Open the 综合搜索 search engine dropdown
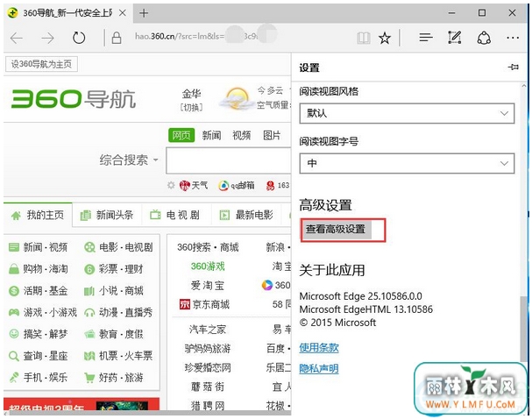The image size is (532, 419). pyautogui.click(x=129, y=160)
